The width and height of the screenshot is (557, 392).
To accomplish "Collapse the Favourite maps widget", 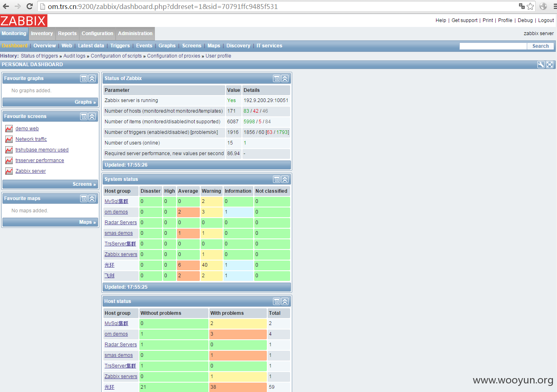I will pos(92,198).
